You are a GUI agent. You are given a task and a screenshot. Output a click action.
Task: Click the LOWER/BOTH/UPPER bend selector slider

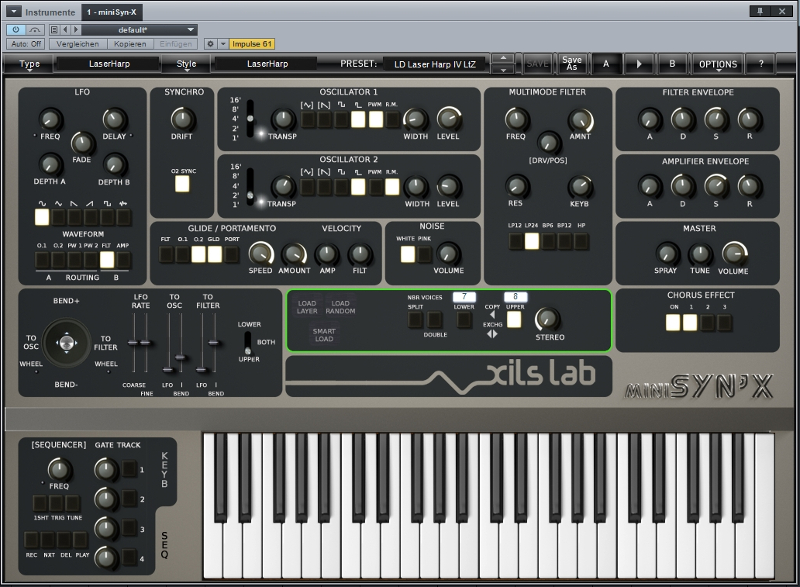point(247,343)
